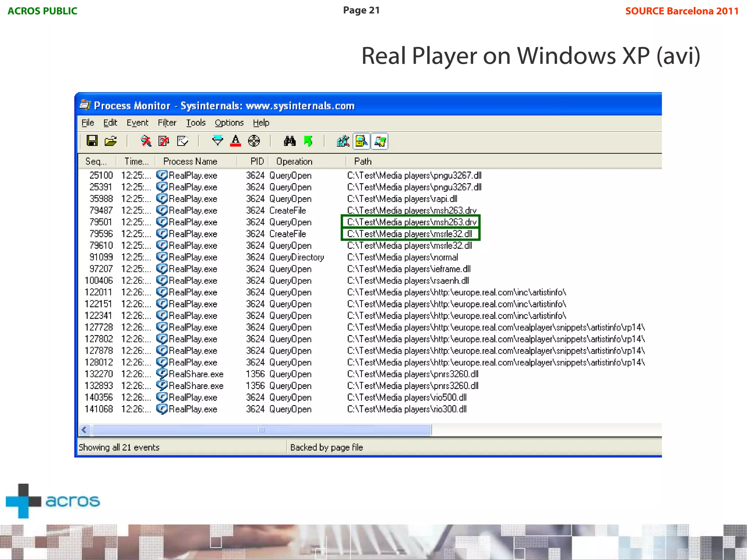Click PID 1356 in row 132893
The height and width of the screenshot is (560, 747).
point(255,385)
